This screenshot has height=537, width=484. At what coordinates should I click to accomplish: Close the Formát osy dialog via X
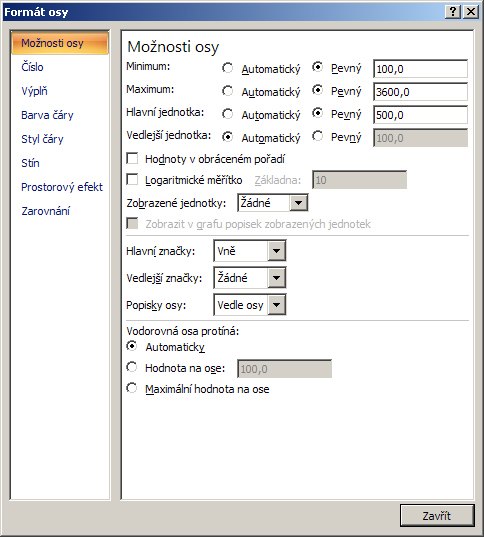point(471,12)
